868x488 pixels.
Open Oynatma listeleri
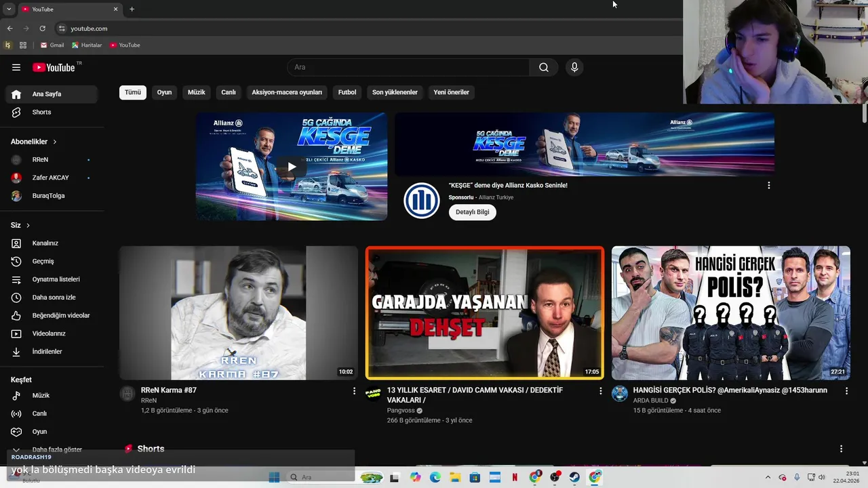point(52,279)
